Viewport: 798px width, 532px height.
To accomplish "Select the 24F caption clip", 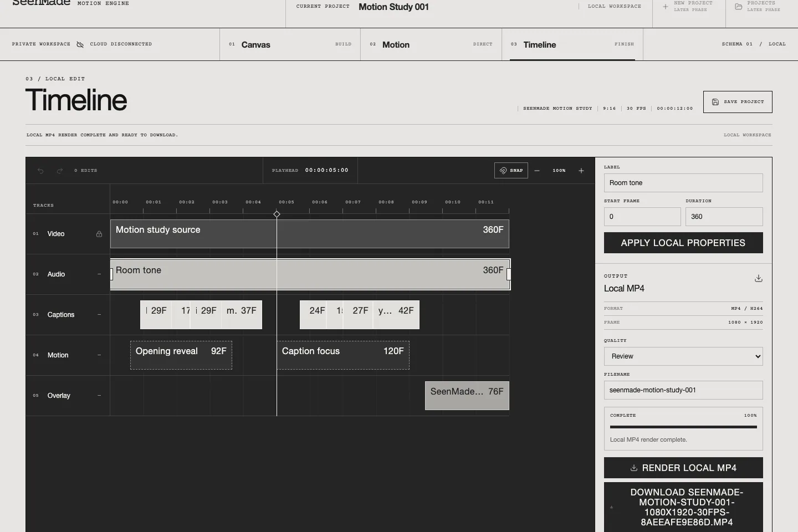I will point(313,315).
